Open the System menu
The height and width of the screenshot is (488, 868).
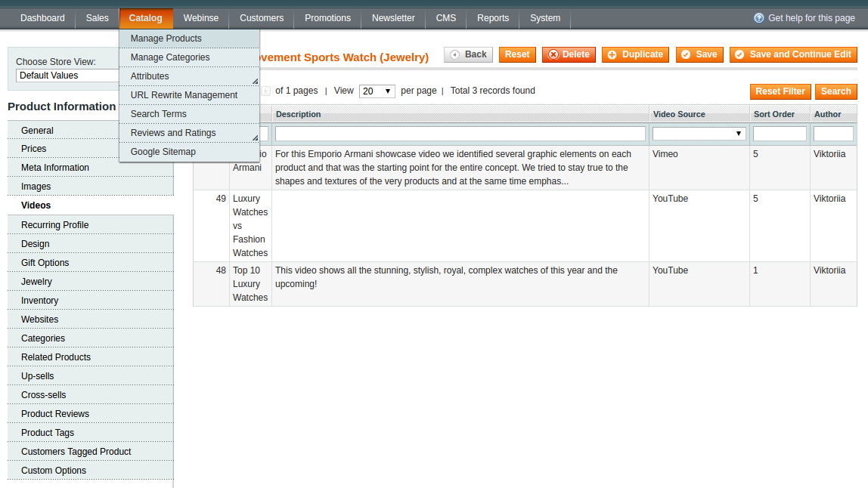545,18
